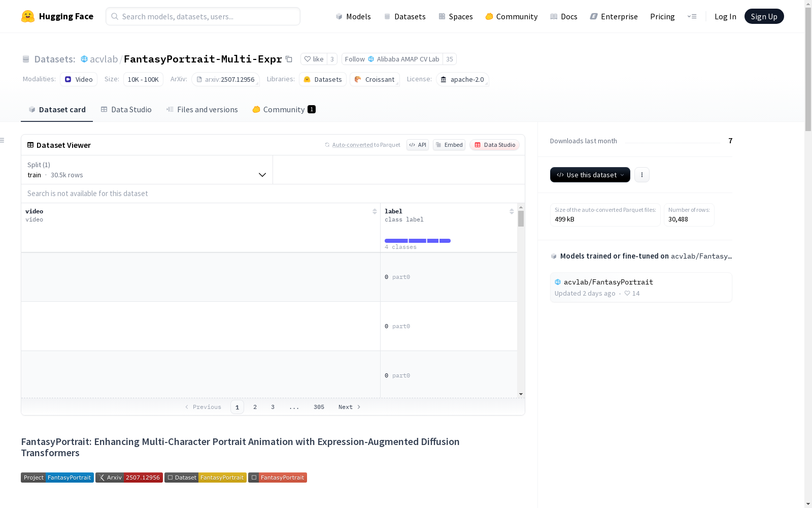Click the Previous page button
The height and width of the screenshot is (508, 812).
click(x=203, y=407)
